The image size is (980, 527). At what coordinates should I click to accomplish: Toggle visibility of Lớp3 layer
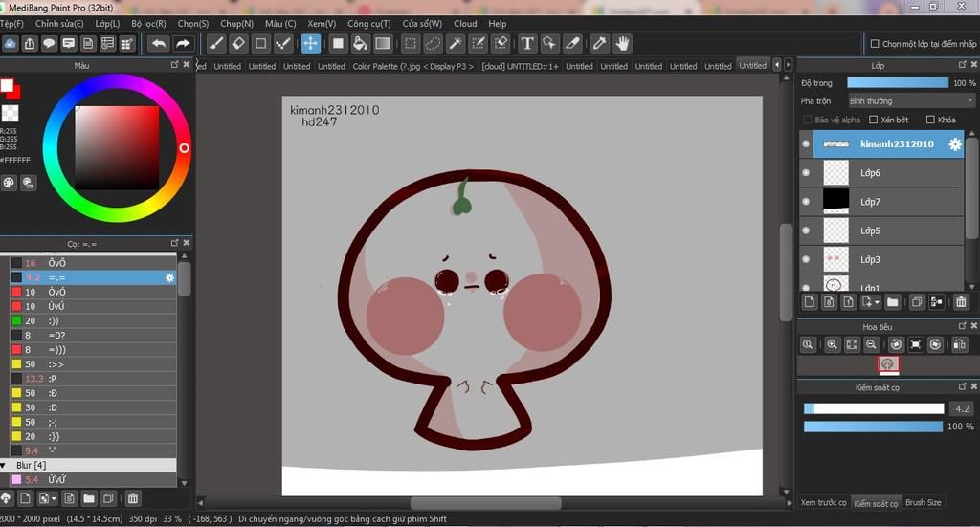point(806,259)
